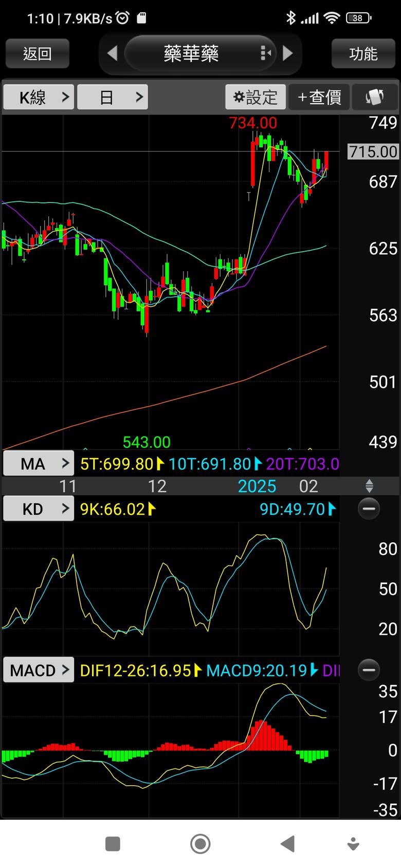Tap stock name 藥華藥 title
This screenshot has width=401, height=868.
191,53
